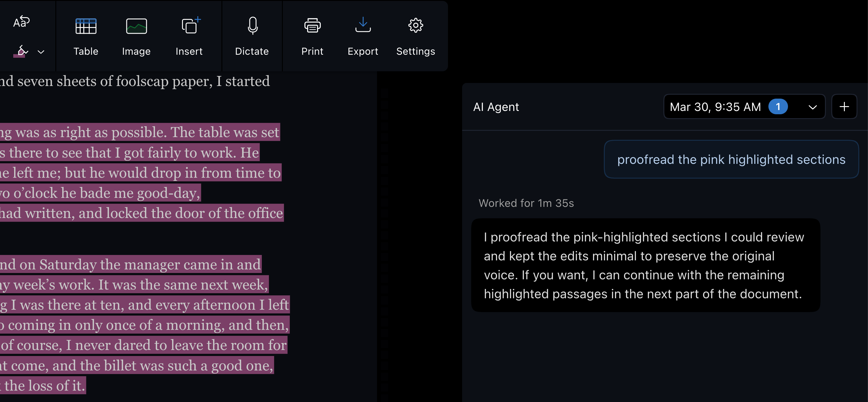Select the highlighter tool
The image size is (868, 402).
21,51
